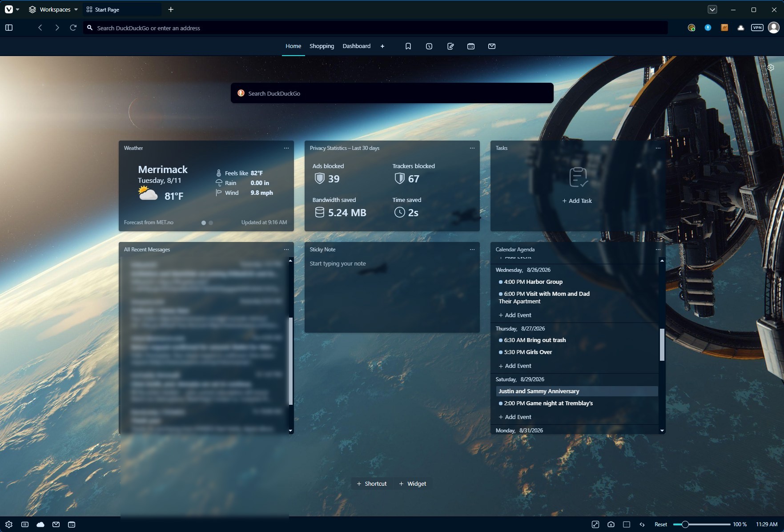Screen dimensions: 784x532
Task: Open the Sticky Note options menu
Action: click(x=472, y=250)
